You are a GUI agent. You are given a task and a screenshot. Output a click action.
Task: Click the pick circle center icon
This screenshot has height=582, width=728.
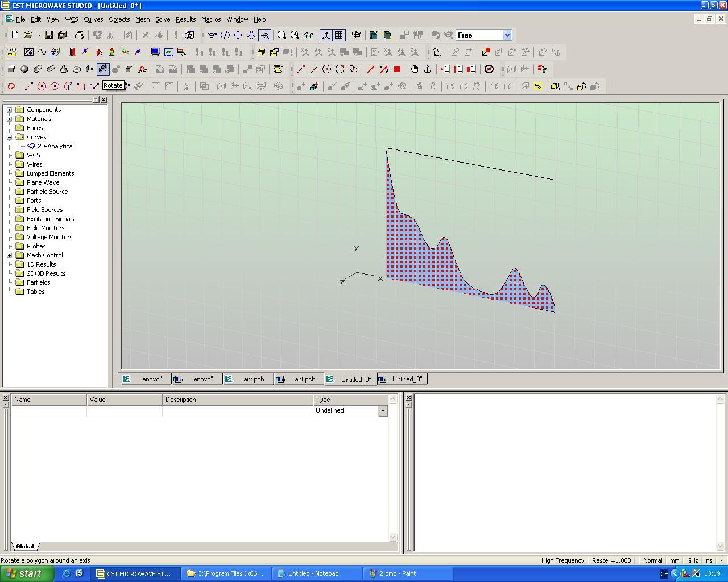[327, 69]
